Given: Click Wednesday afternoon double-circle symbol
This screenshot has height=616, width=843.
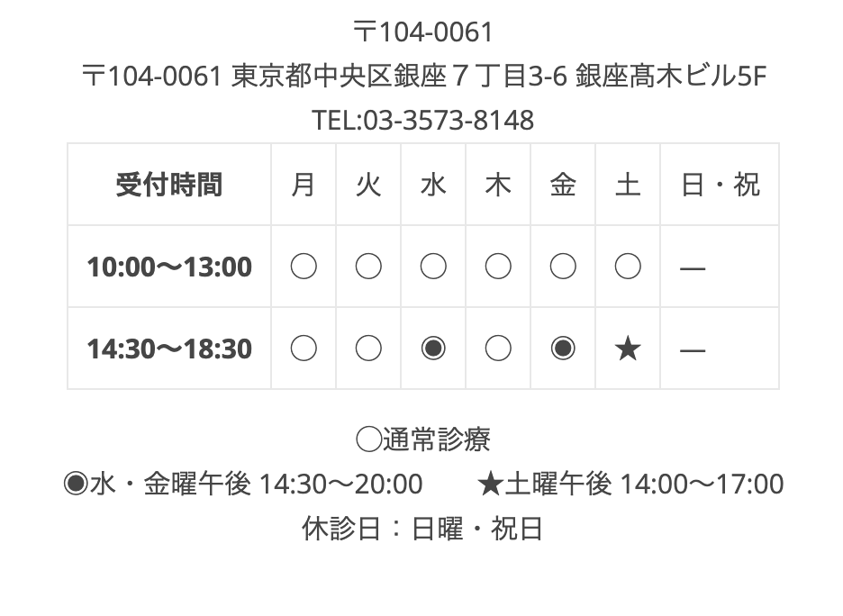Looking at the screenshot, I should (433, 349).
